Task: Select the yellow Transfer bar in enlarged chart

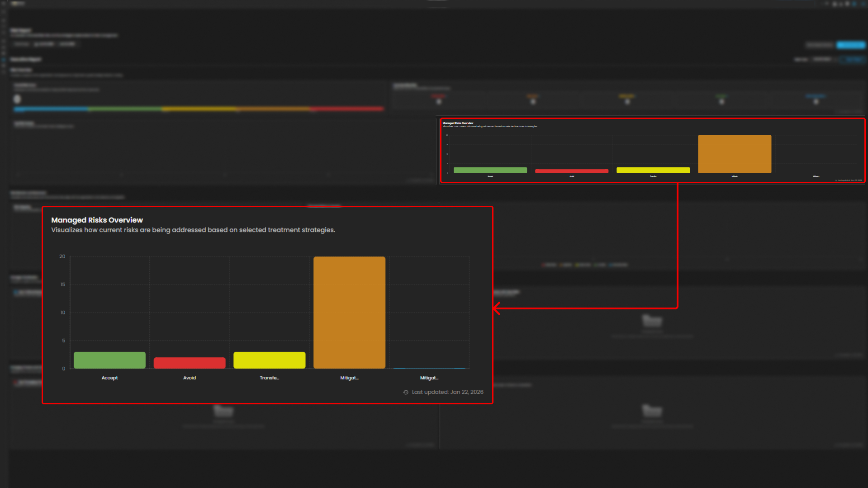Action: click(x=269, y=360)
